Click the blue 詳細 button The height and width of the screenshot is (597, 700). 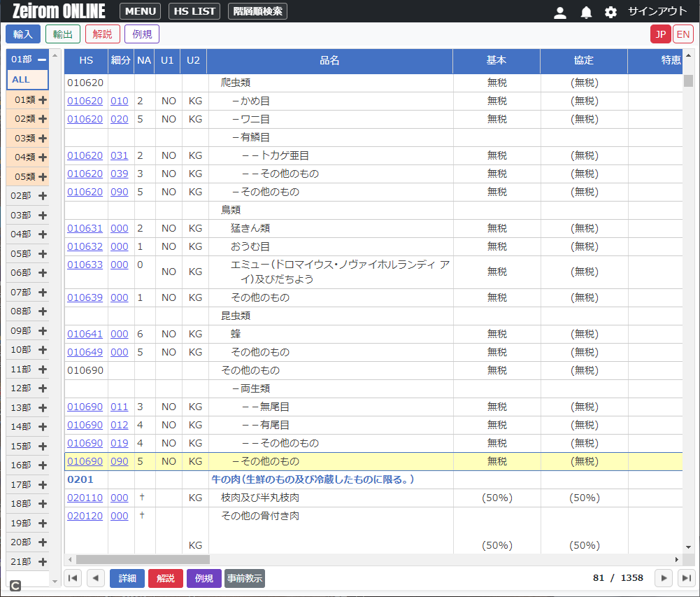(x=127, y=578)
